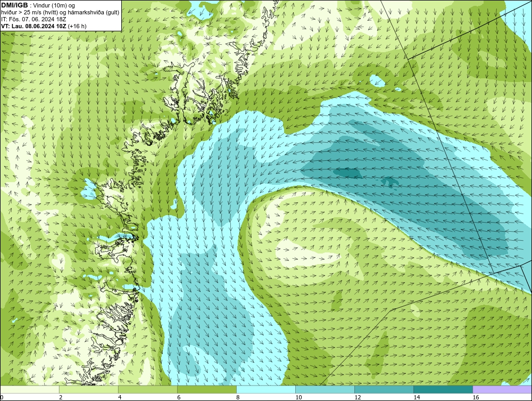This screenshot has height=401, width=532.
Task: Click the 'hviður > 25 m/s (hvítt)' text line
Action: [x=60, y=13]
